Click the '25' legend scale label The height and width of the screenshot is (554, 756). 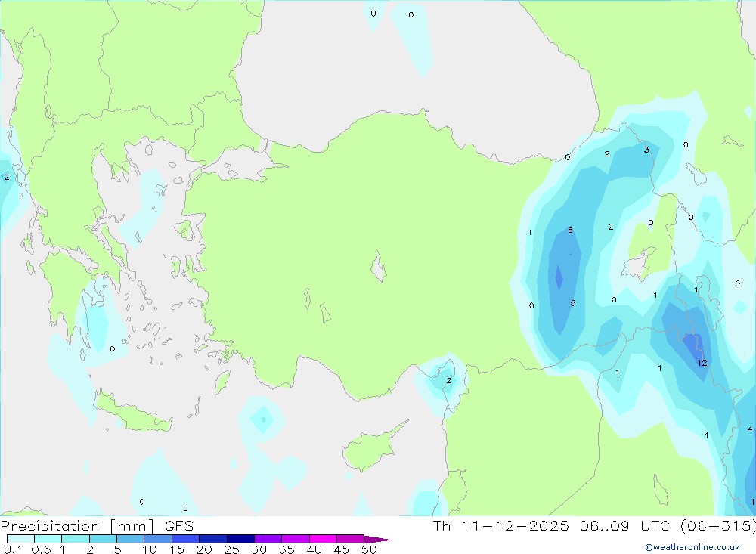(x=232, y=549)
